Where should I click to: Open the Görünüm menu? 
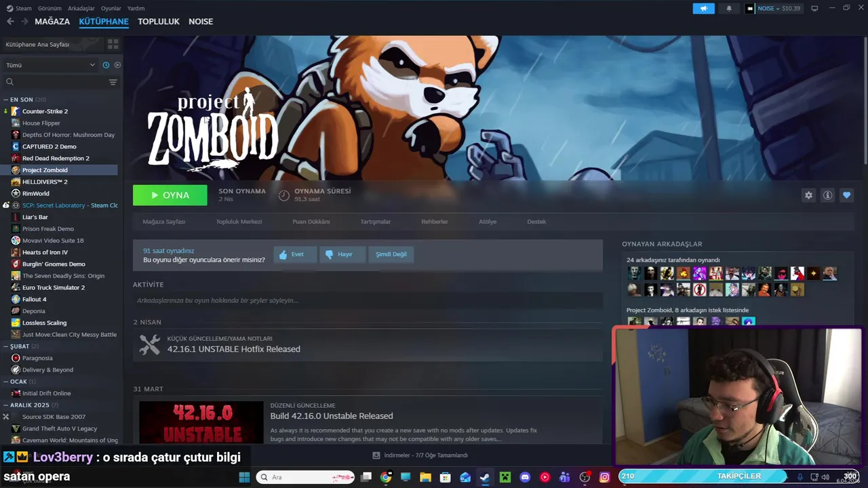[x=50, y=8]
